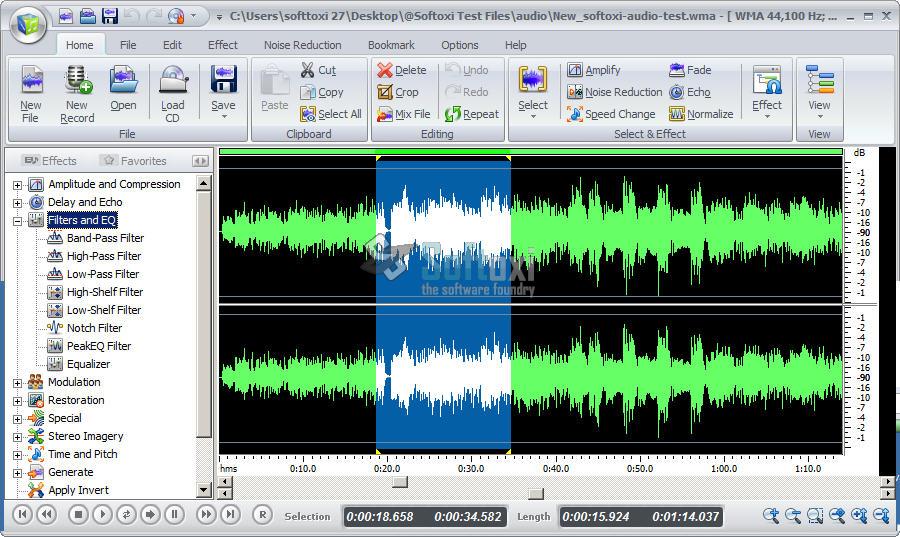Expand the Special category
The width and height of the screenshot is (900, 537).
[x=17, y=419]
